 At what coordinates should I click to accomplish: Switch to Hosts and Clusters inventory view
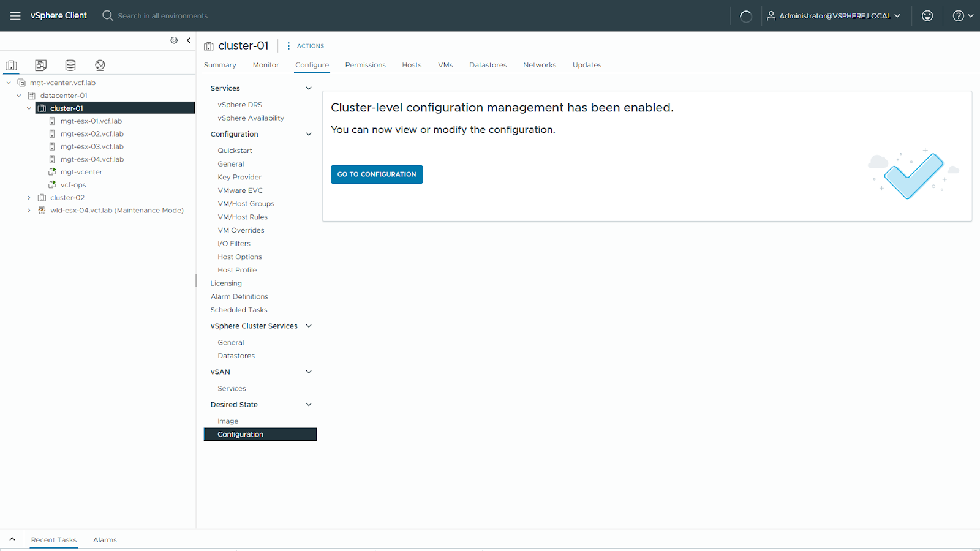coord(11,66)
